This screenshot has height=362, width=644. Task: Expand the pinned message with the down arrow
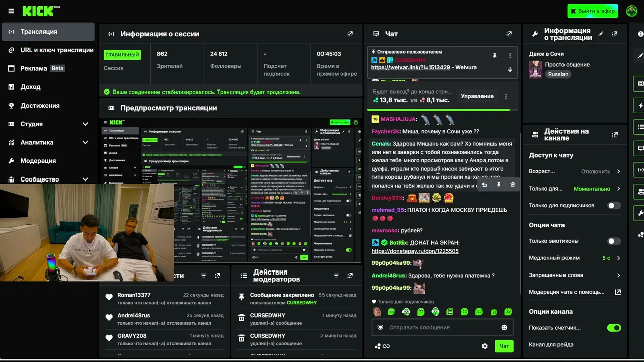tap(510, 70)
